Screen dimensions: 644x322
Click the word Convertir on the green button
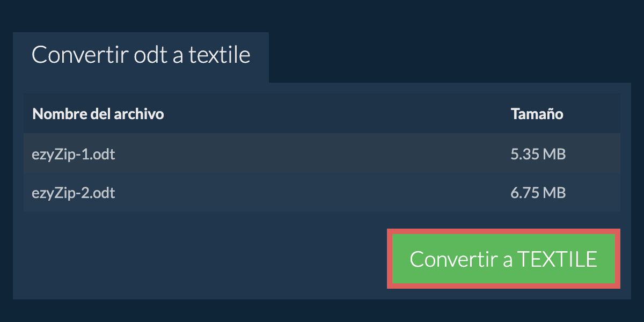click(453, 259)
